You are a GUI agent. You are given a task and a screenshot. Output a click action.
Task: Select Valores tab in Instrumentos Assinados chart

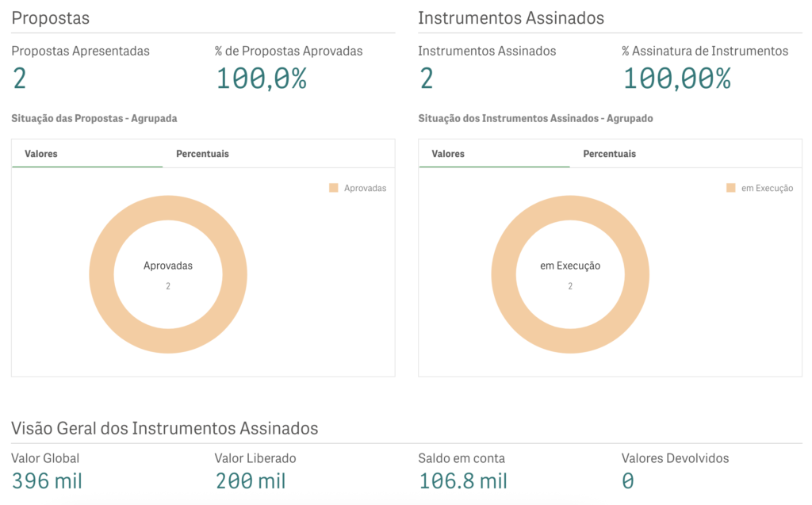(448, 154)
